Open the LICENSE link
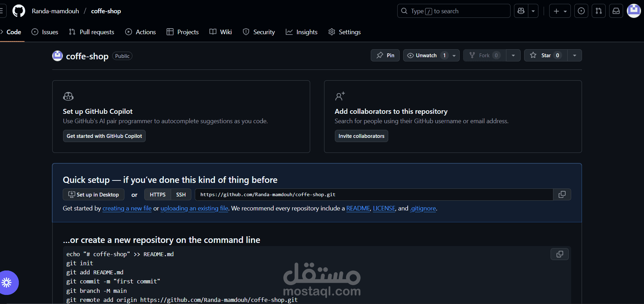The height and width of the screenshot is (304, 644). click(x=384, y=208)
